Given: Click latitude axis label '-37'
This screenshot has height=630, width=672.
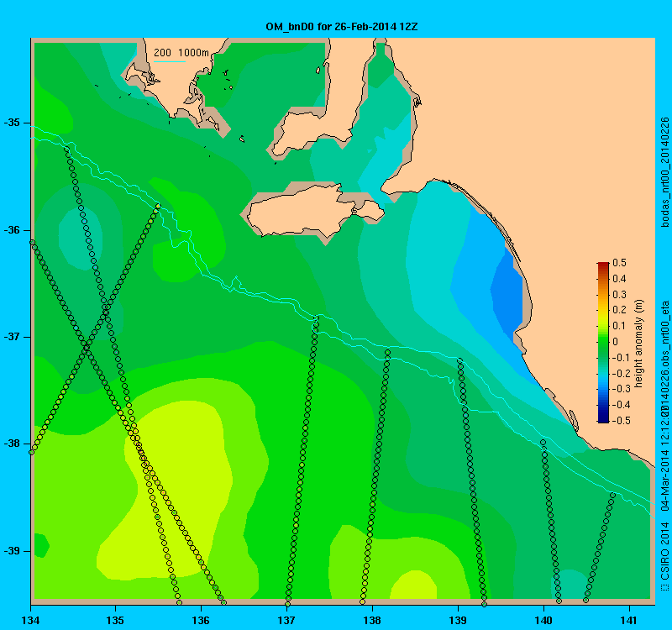Looking at the screenshot, I should click(12, 337).
